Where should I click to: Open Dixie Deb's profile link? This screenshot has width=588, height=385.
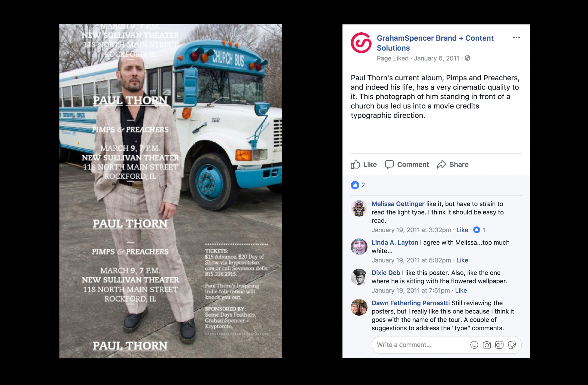(386, 273)
